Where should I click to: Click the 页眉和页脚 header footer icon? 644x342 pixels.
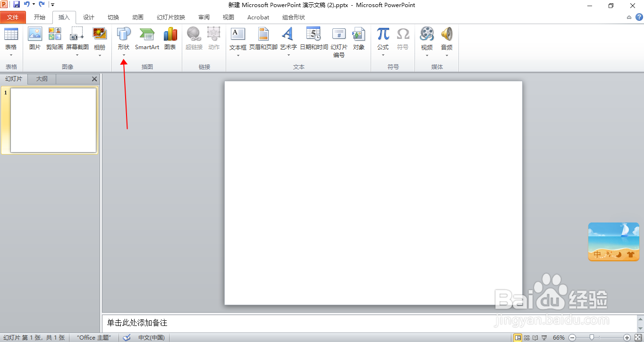[x=263, y=34]
